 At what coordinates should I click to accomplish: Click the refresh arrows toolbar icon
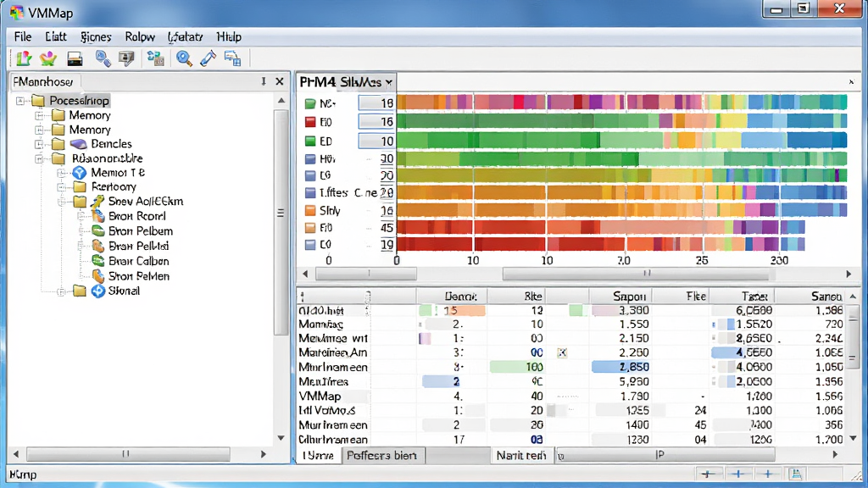point(156,58)
